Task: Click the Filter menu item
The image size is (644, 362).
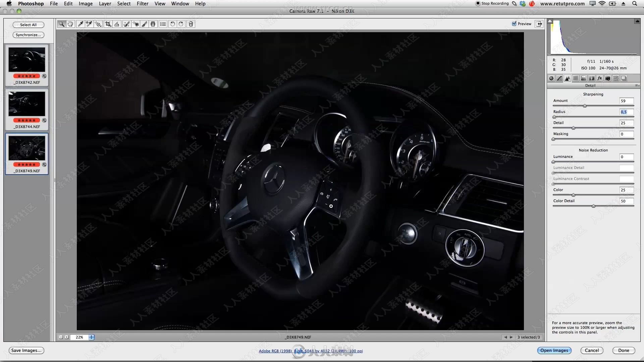Action: pos(142,4)
